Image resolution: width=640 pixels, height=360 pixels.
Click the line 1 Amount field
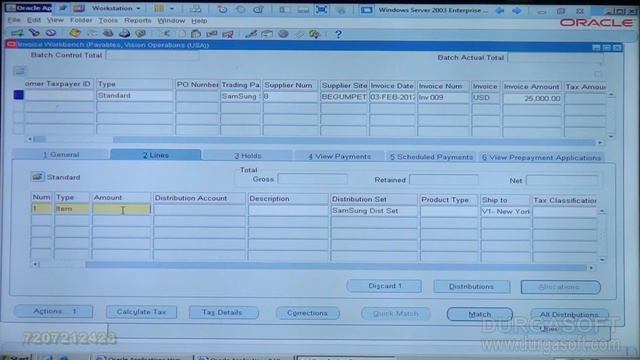click(x=122, y=209)
